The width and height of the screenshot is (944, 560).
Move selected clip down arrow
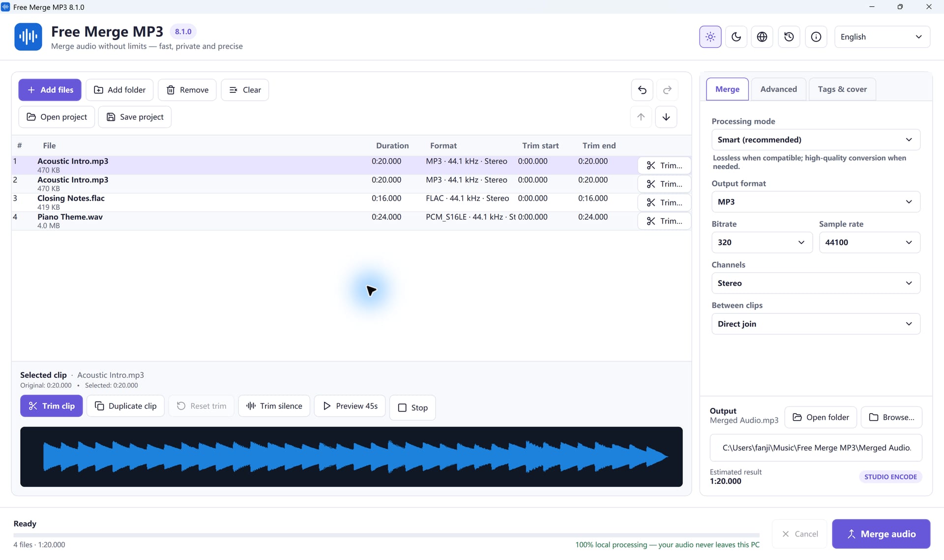pyautogui.click(x=666, y=117)
